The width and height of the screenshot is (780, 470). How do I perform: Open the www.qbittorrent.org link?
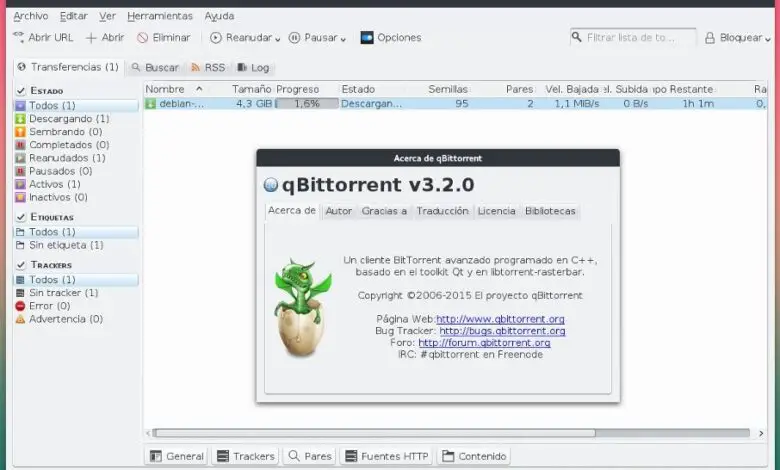click(500, 319)
